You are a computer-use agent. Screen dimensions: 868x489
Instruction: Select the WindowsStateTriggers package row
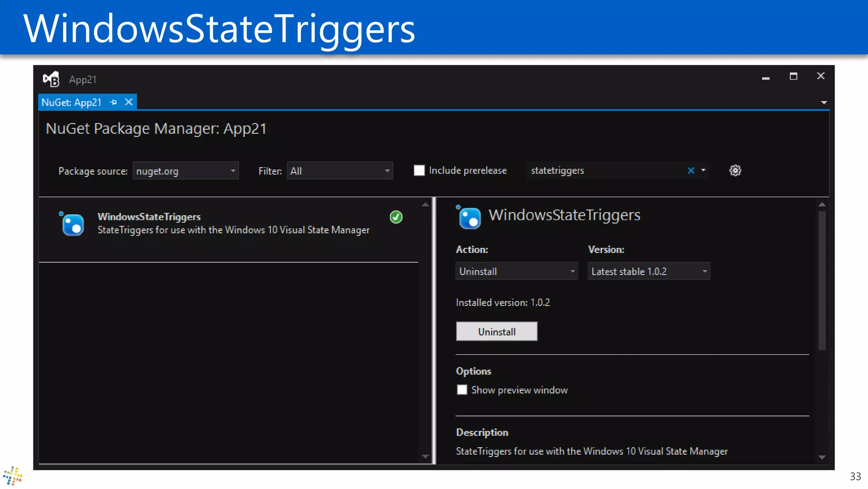(229, 229)
